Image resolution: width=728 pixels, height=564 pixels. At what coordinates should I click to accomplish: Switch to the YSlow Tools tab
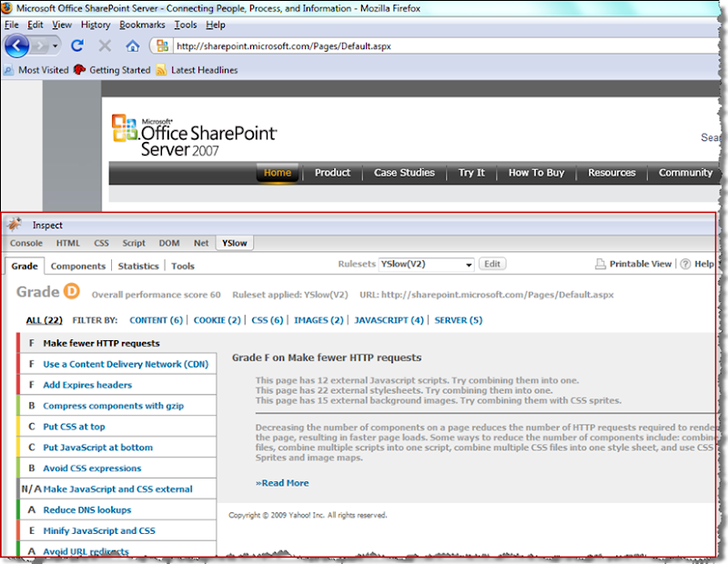[x=183, y=266]
